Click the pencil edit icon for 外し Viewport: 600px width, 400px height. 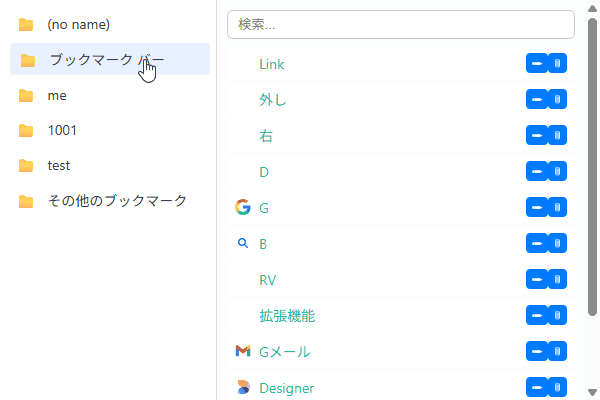tap(536, 99)
